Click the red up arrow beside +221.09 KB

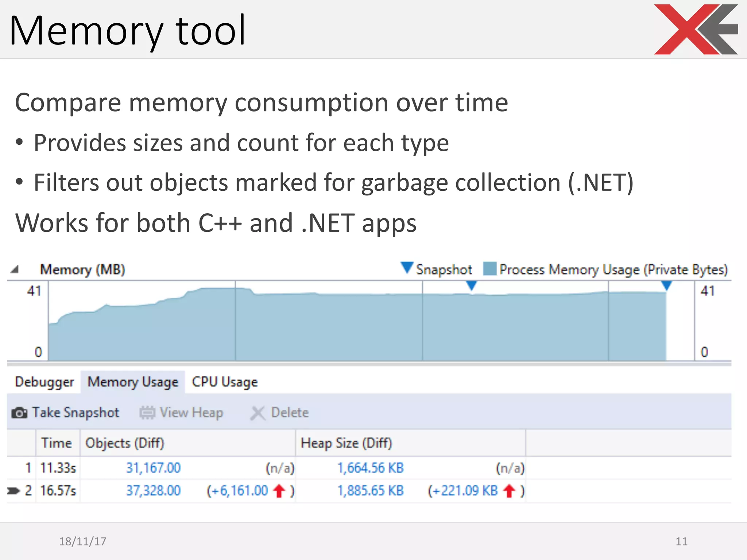[509, 491]
